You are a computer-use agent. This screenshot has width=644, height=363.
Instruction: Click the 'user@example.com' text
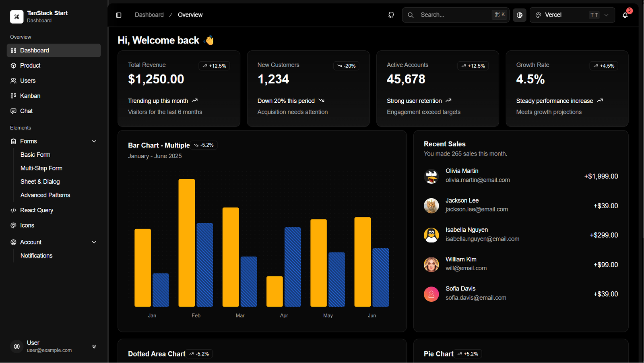(49, 350)
